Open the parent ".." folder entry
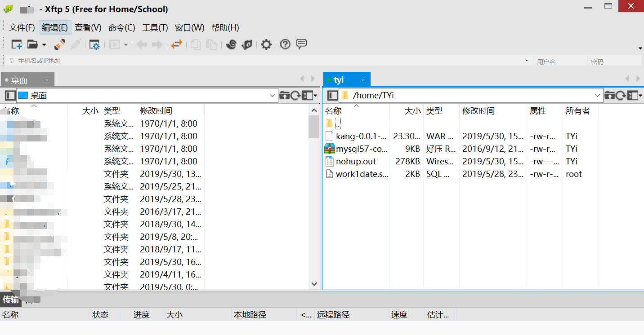This screenshot has height=335, width=644. tap(334, 123)
